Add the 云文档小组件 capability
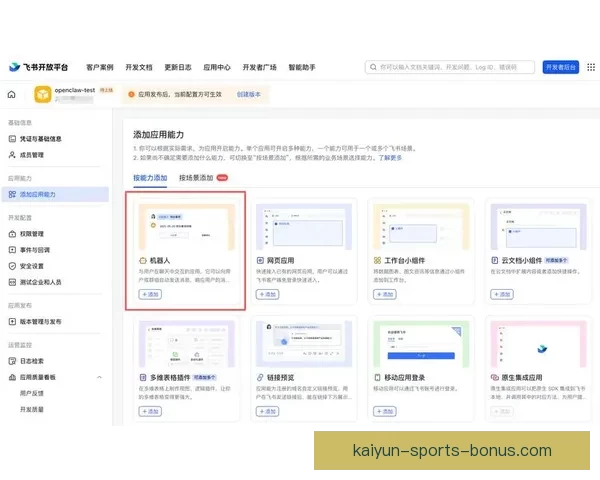600x480 pixels. pos(502,294)
